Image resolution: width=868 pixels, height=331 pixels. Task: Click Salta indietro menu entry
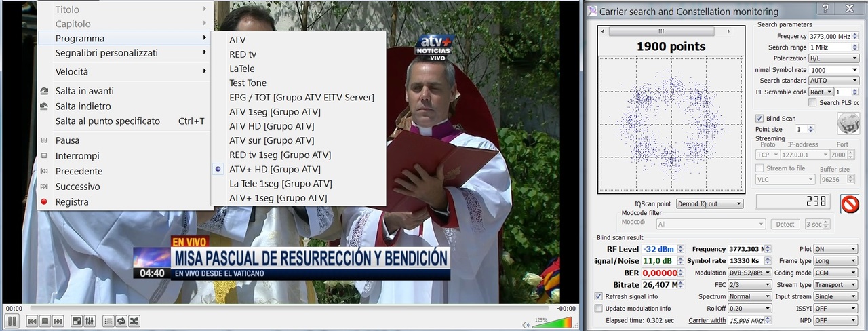tap(125, 106)
